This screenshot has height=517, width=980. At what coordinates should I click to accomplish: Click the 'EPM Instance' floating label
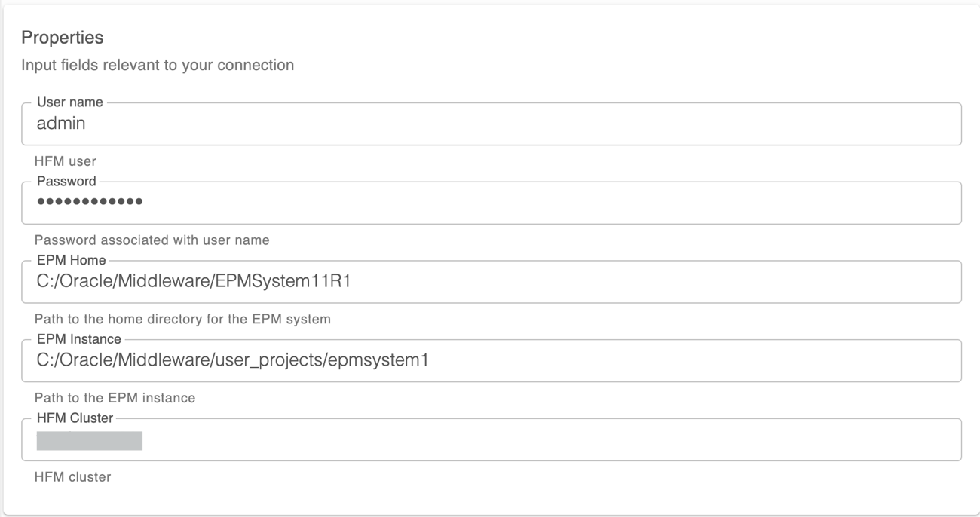click(x=78, y=340)
